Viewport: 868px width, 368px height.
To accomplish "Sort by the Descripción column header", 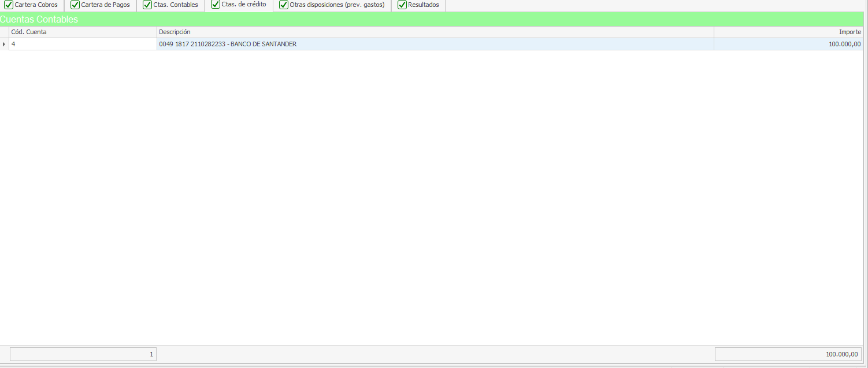I will pyautogui.click(x=435, y=32).
